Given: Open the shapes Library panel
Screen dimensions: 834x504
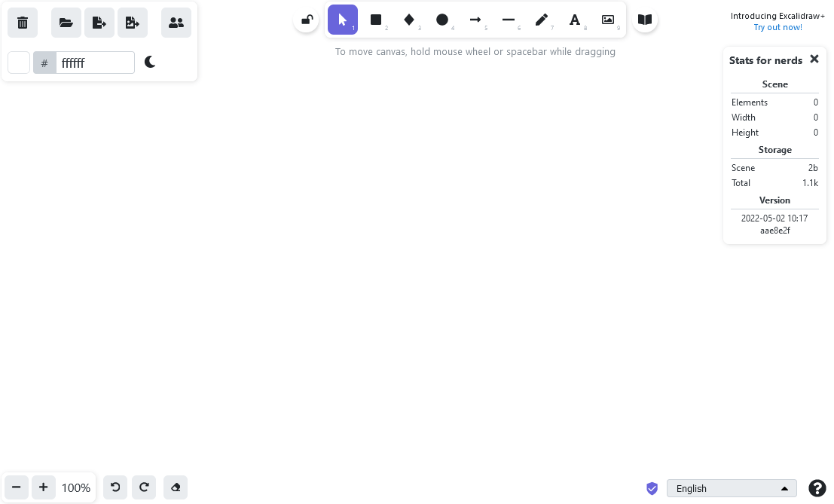Looking at the screenshot, I should pyautogui.click(x=645, y=20).
